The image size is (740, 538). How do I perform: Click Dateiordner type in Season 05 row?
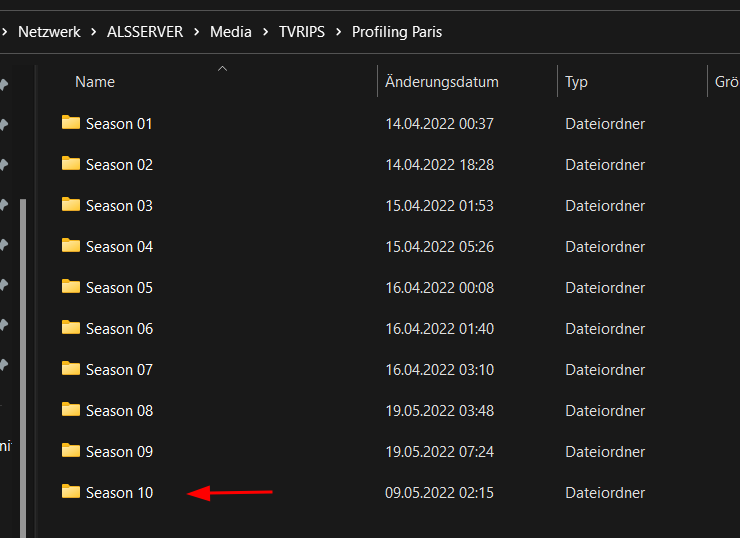[605, 288]
